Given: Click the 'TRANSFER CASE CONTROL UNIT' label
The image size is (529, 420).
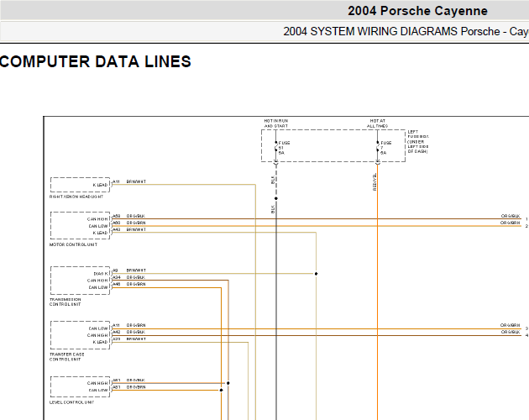Looking at the screenshot, I should tap(67, 357).
